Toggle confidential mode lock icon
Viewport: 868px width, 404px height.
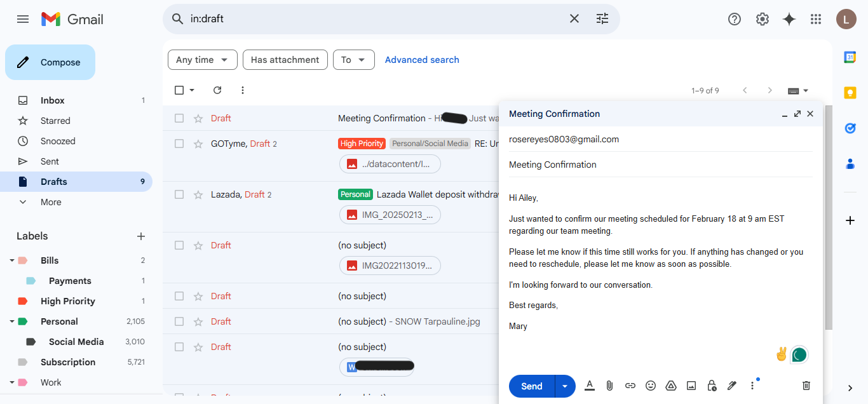click(712, 386)
